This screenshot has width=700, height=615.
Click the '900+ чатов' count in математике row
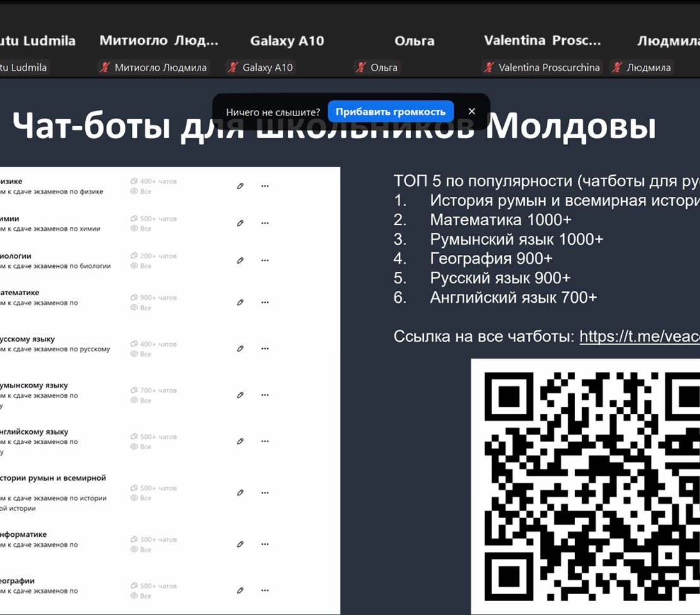click(154, 298)
